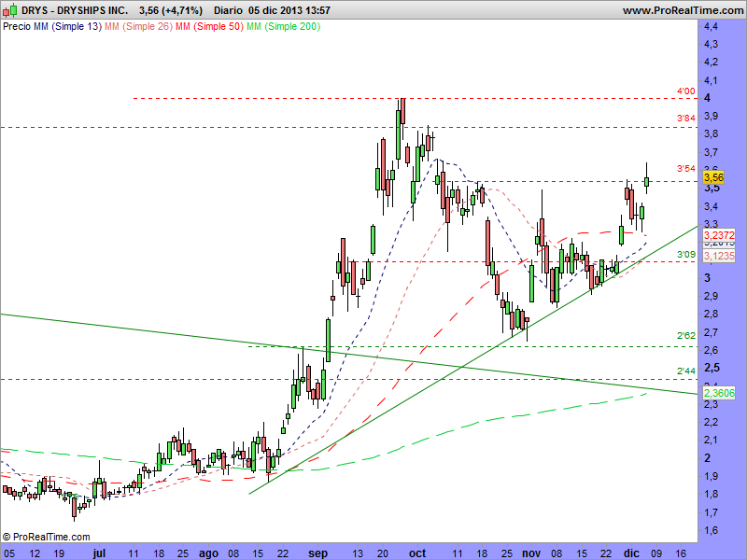Click the 3,56 (+4,71%) price change text
Viewport: 747px width, 560px height.
coord(171,10)
